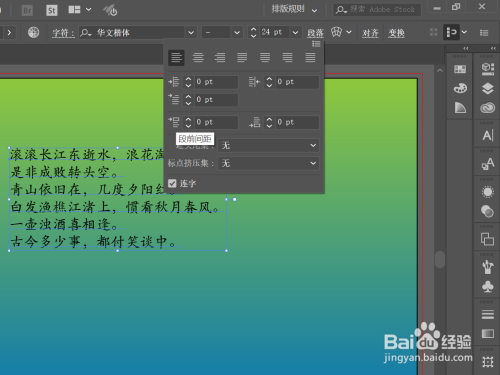This screenshot has width=500, height=375.
Task: Click the vertical scrollbar up arrow
Action: [440, 71]
